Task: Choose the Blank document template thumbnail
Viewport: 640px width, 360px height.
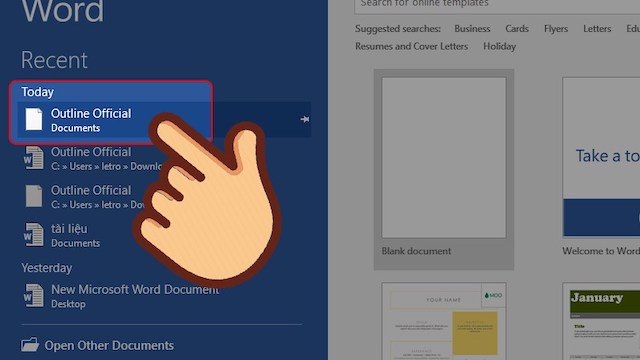Action: coord(444,158)
